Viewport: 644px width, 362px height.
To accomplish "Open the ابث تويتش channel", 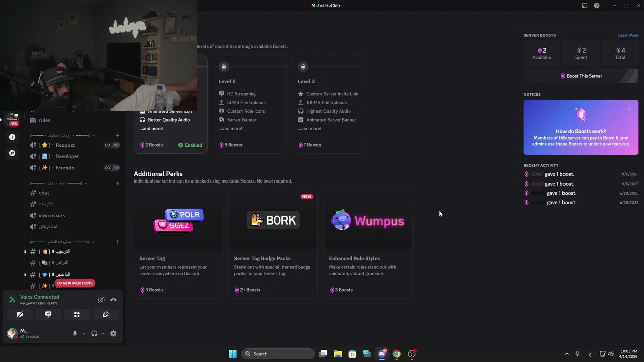I will (73, 227).
